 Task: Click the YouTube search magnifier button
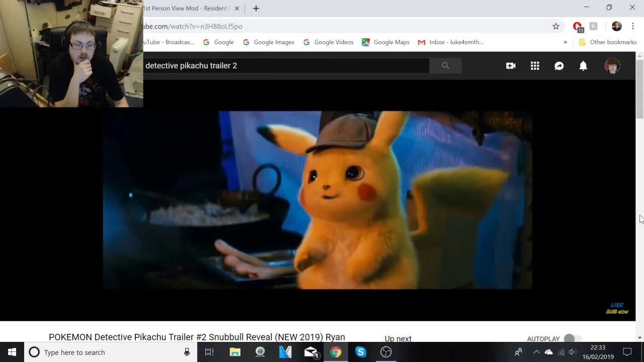(445, 65)
